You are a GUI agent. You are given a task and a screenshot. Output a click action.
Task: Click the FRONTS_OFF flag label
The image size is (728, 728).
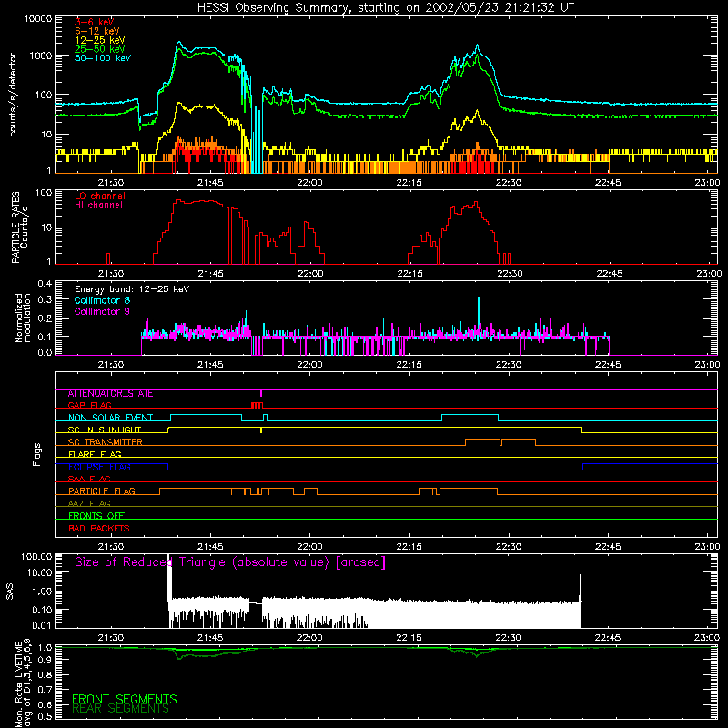point(96,516)
